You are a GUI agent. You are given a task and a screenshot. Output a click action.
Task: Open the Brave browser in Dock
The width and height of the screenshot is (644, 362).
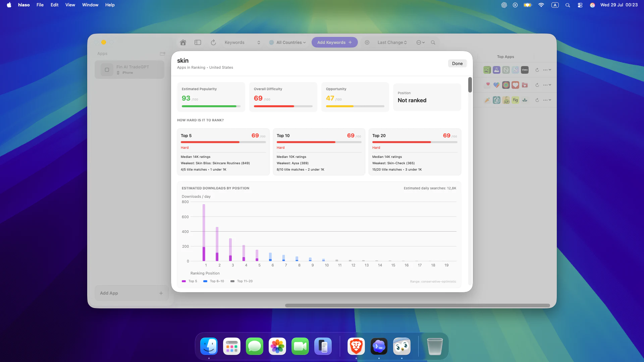point(356,346)
